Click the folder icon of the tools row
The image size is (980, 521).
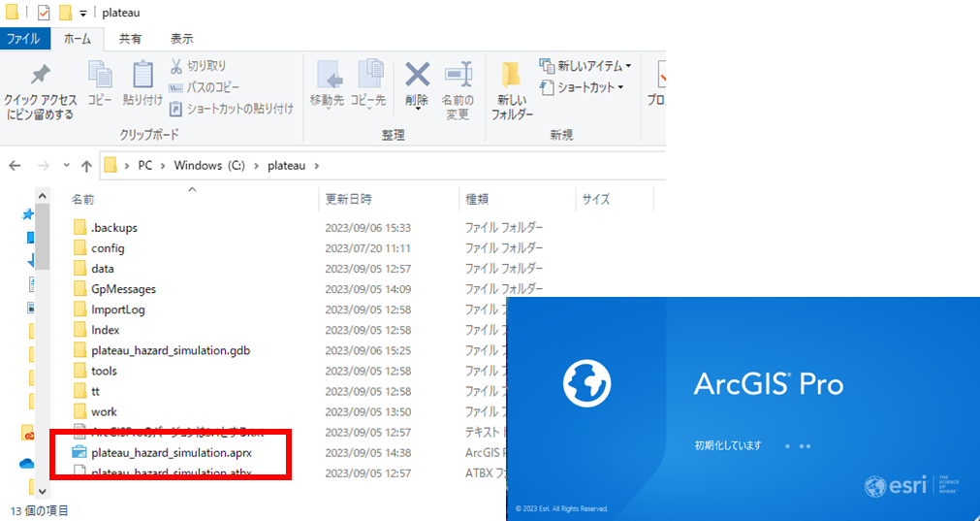click(79, 371)
